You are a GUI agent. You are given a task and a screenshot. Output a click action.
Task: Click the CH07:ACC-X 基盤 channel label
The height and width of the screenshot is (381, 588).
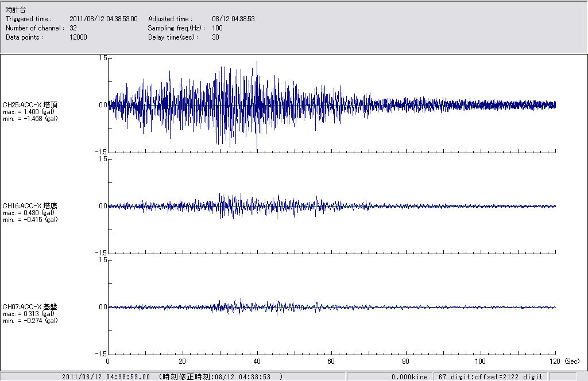coord(30,307)
